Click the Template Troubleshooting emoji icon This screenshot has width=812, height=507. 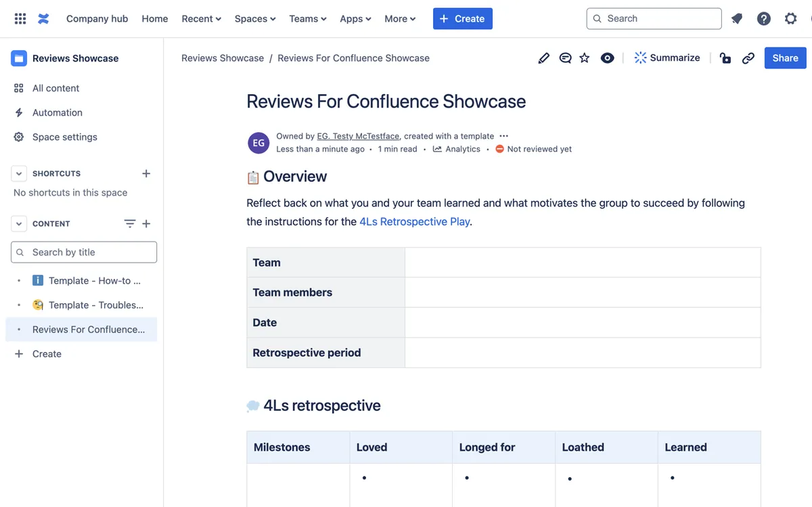(x=38, y=305)
